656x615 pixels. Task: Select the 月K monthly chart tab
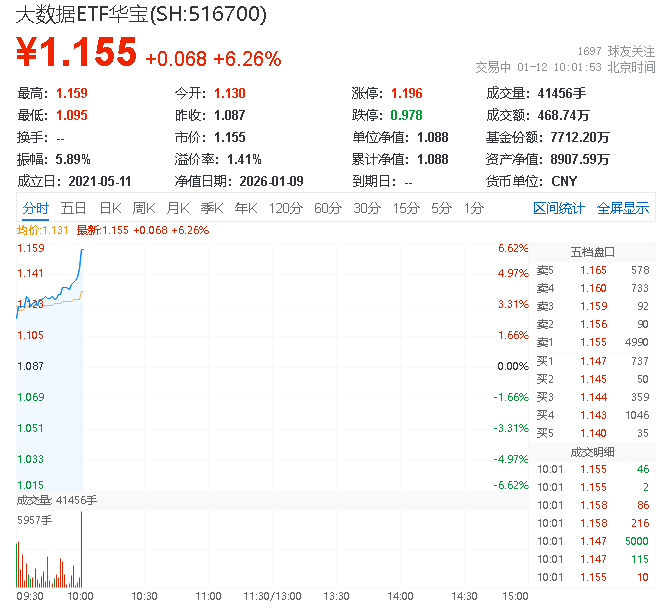(x=178, y=208)
